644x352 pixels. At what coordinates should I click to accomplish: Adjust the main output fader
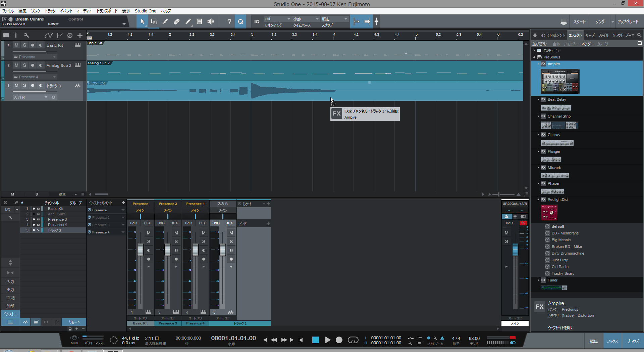pos(515,250)
